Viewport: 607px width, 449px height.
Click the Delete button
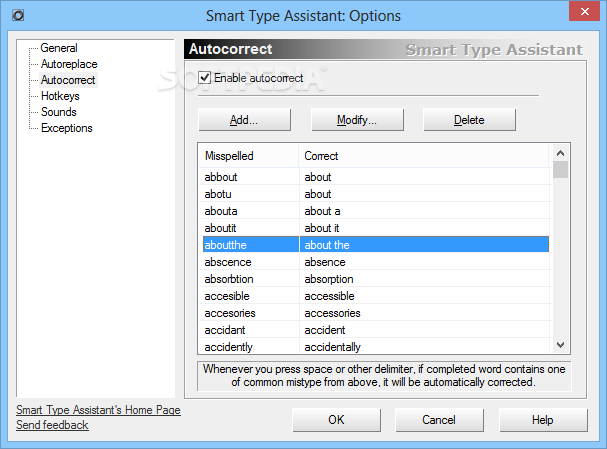(x=469, y=120)
